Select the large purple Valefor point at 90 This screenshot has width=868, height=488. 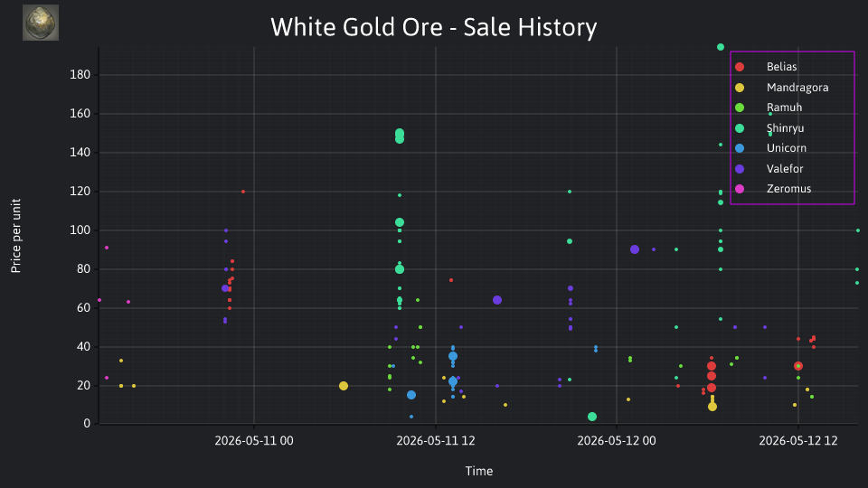click(635, 249)
